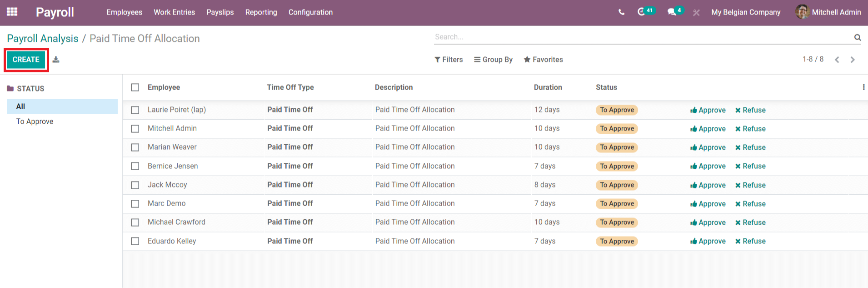Refuse Marc Demo's allocation
868x288 pixels.
point(750,204)
